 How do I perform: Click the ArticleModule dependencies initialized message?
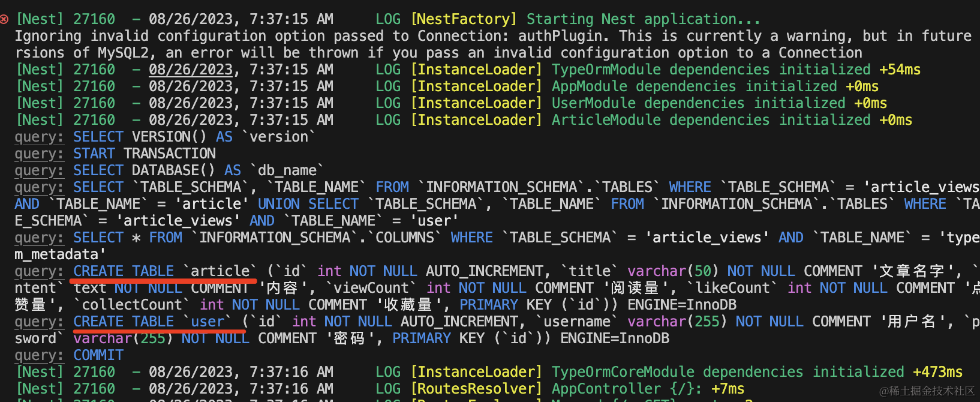[711, 120]
